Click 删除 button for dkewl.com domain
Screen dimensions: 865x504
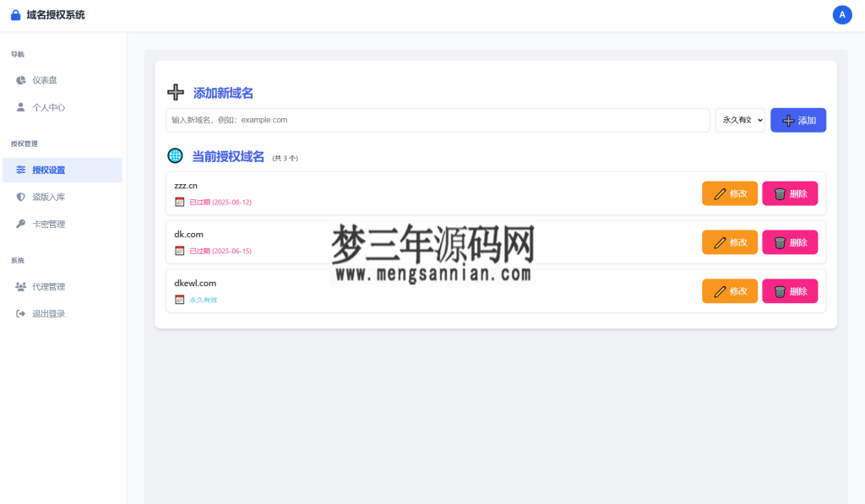tap(790, 291)
